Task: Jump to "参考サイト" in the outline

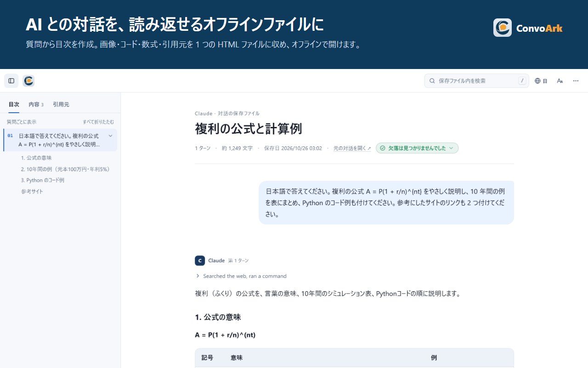Action: pos(32,191)
